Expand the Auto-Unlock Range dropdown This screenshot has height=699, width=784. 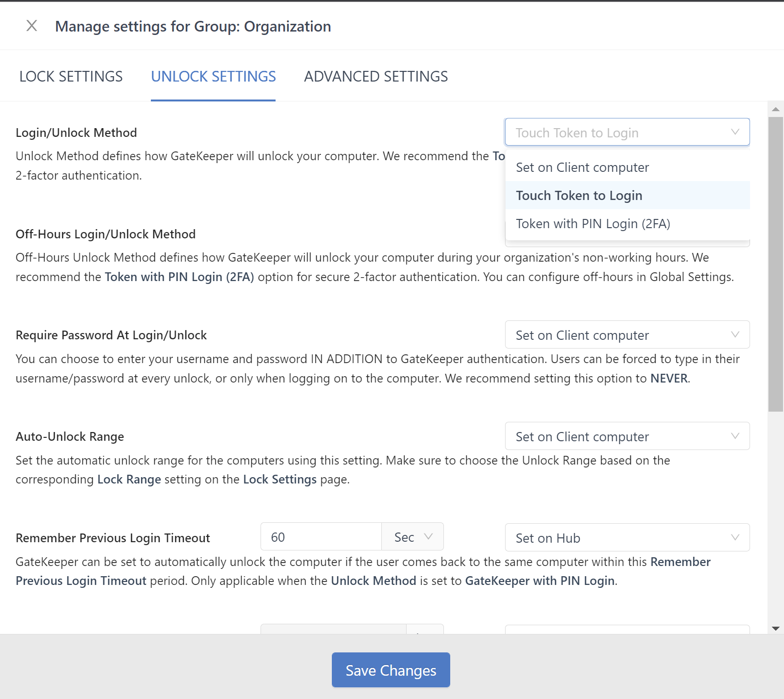click(x=627, y=436)
